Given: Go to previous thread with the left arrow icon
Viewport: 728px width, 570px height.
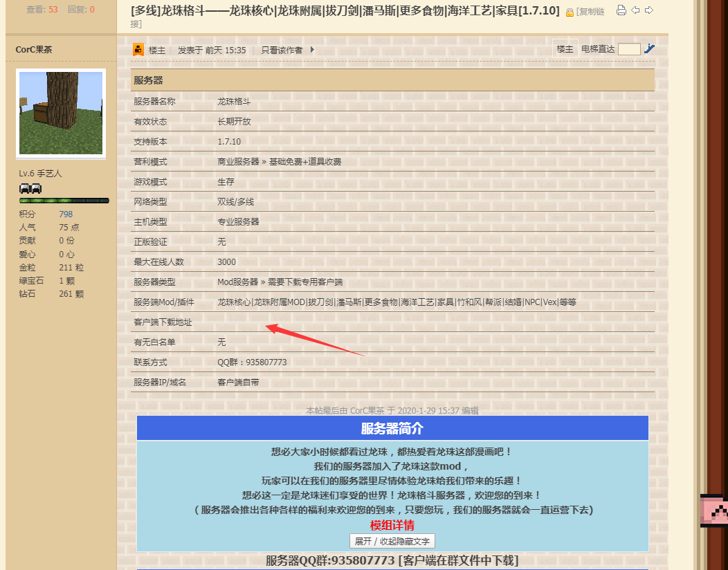Looking at the screenshot, I should (x=635, y=10).
